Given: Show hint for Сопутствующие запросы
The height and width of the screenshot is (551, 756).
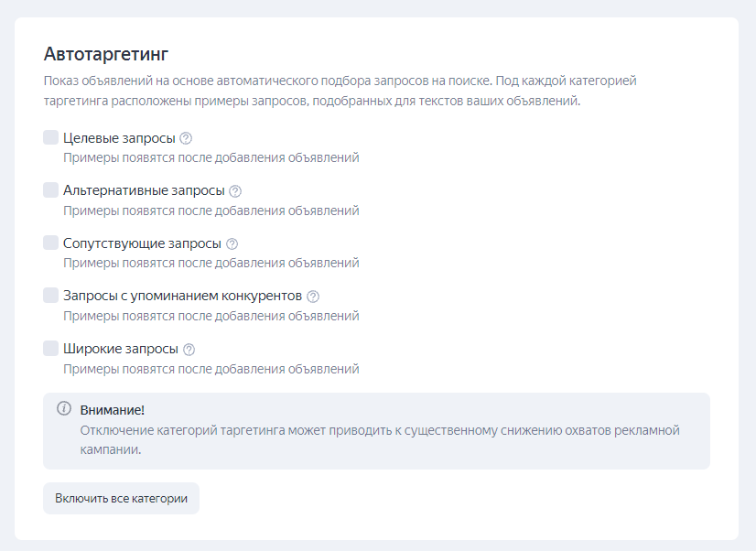Looking at the screenshot, I should [232, 244].
